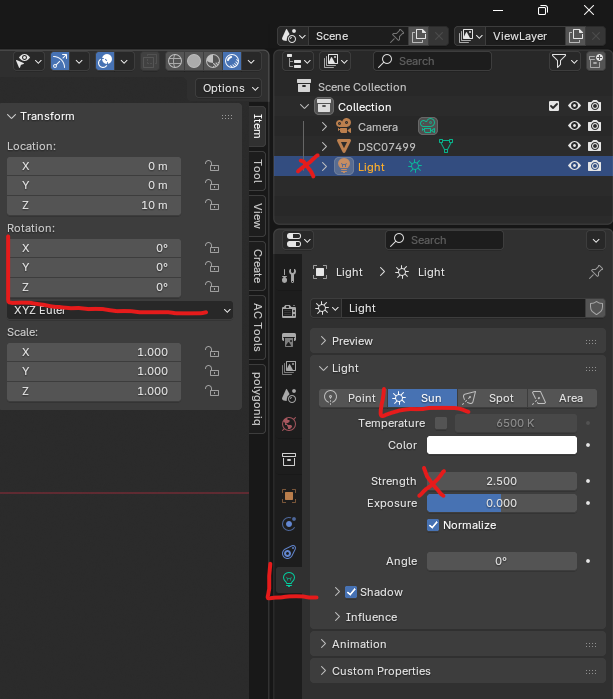
Task: Open the World properties tab
Action: [x=288, y=423]
